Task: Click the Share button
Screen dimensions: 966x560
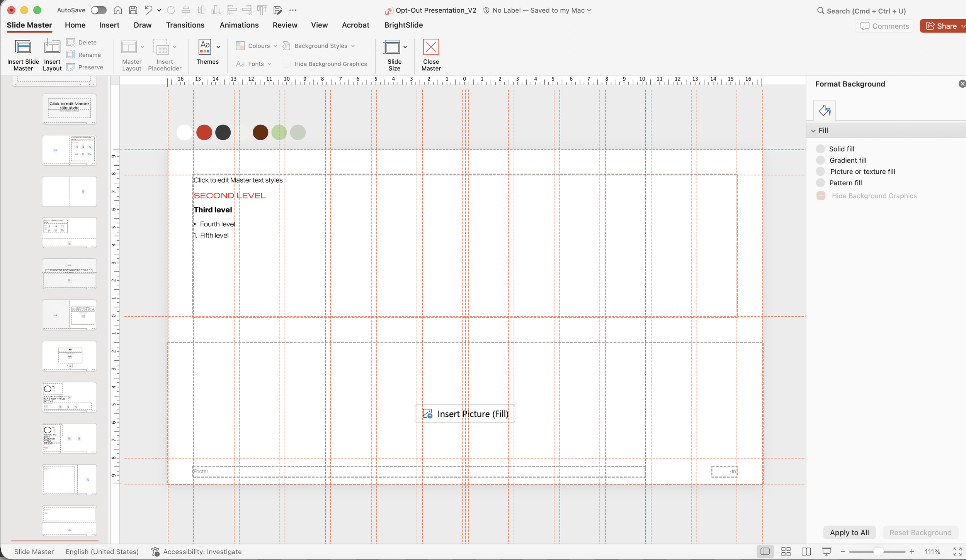Action: pyautogui.click(x=942, y=26)
